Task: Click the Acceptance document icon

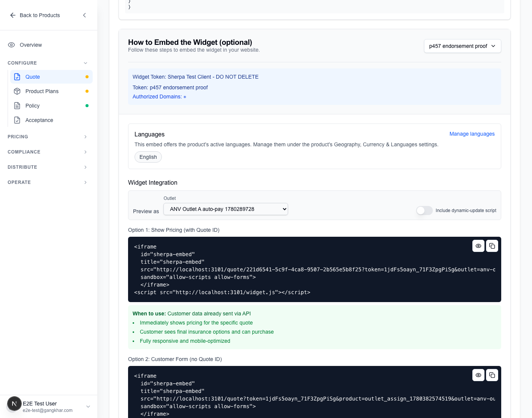Action: tap(17, 120)
